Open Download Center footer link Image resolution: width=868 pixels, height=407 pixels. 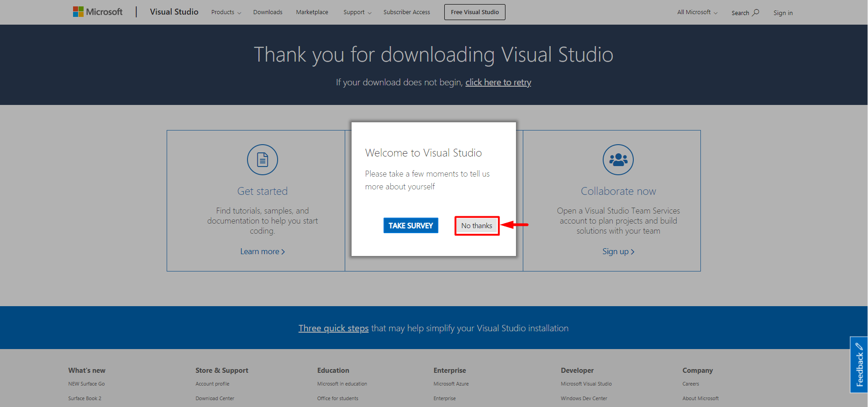tap(215, 398)
